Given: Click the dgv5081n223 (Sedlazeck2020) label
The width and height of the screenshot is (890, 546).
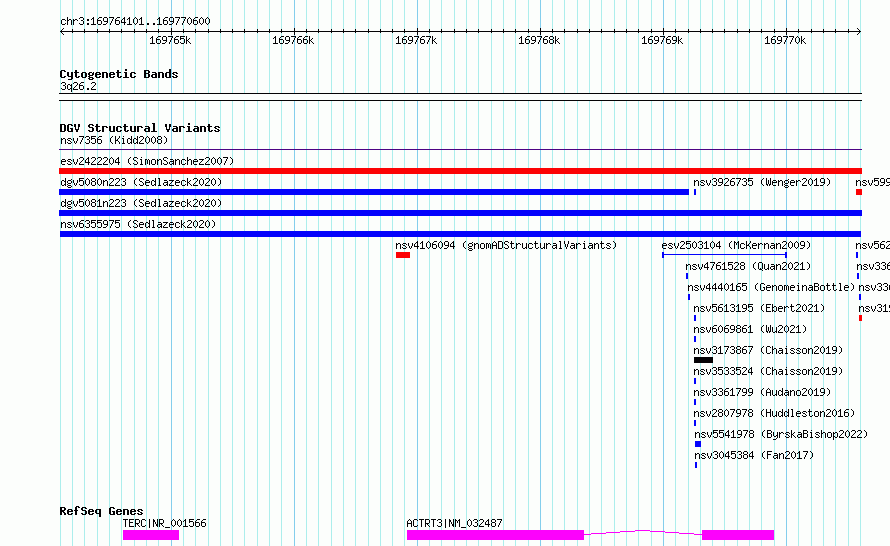Looking at the screenshot, I should click(x=141, y=203).
